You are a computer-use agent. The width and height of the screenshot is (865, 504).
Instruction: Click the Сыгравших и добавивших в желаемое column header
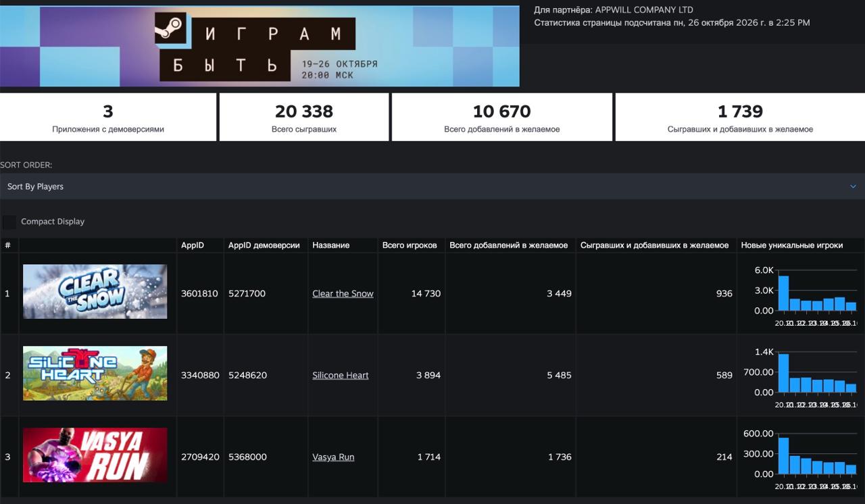click(x=655, y=245)
